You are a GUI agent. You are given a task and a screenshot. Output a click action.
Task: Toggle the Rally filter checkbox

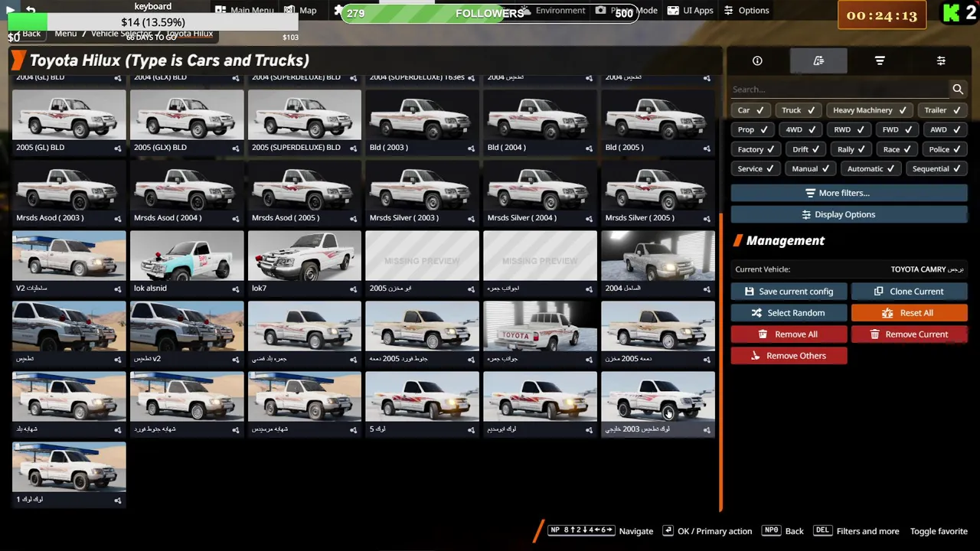click(852, 150)
